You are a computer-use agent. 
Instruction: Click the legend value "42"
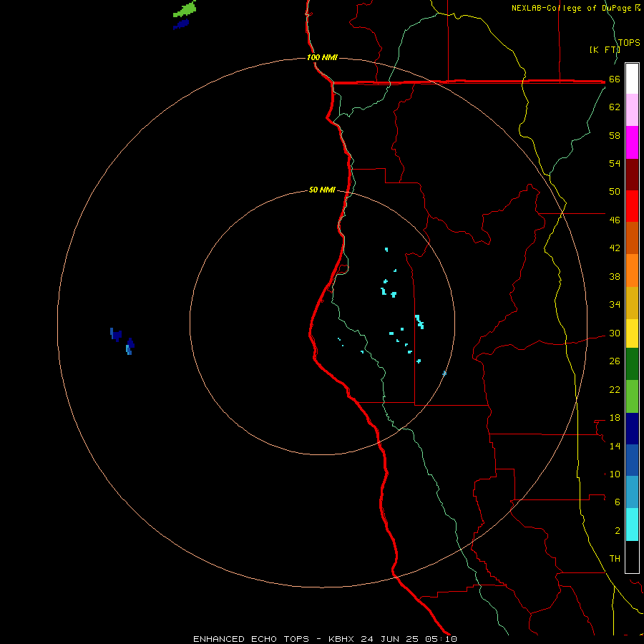point(615,248)
